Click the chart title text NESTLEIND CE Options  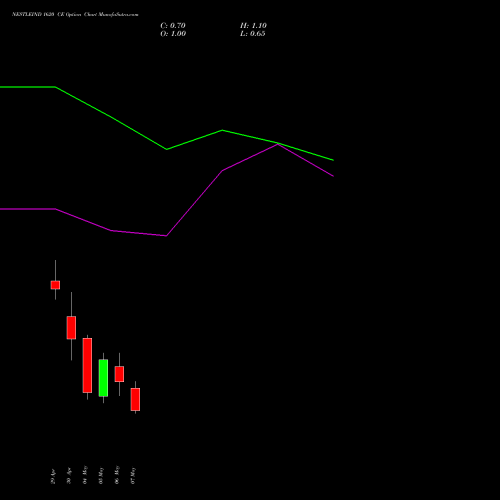click(75, 14)
